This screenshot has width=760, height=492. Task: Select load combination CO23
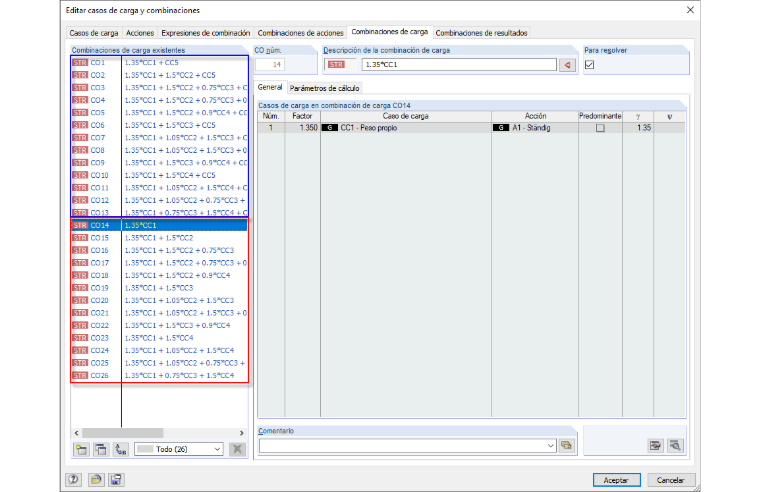[159, 338]
